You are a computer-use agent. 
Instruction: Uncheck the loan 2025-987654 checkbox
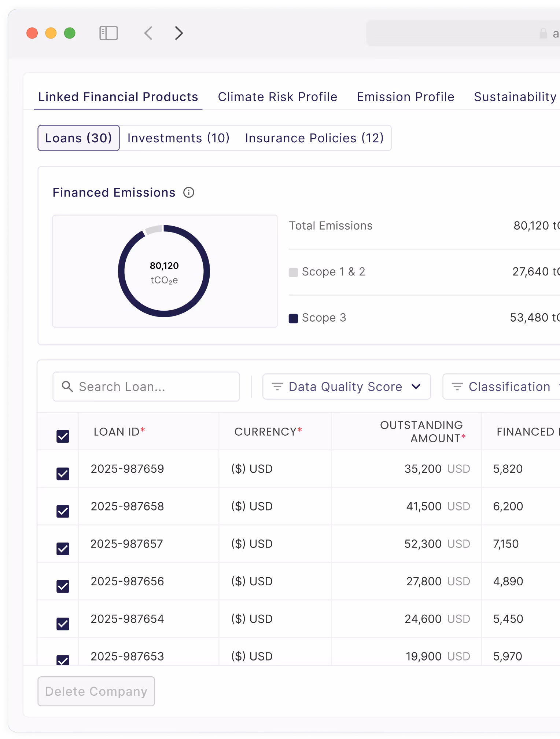pos(63,623)
